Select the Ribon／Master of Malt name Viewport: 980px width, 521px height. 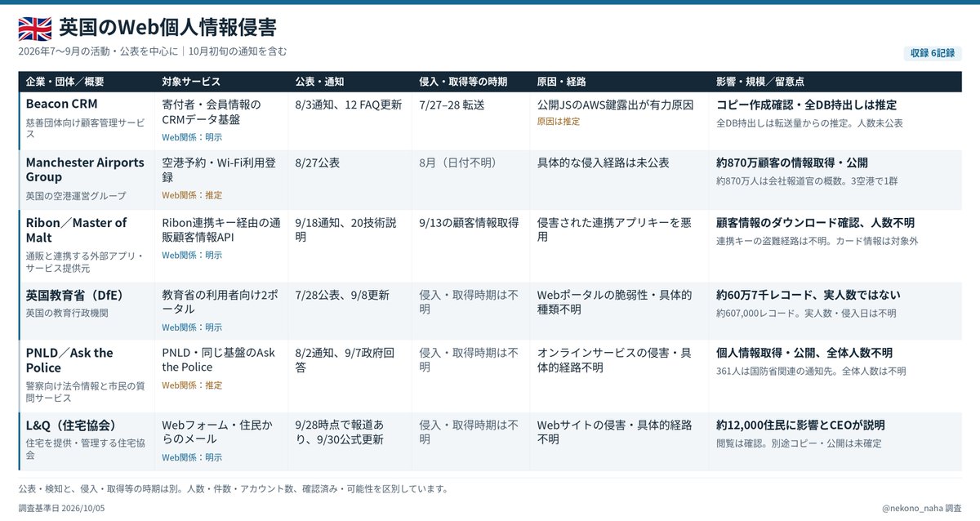(x=77, y=230)
